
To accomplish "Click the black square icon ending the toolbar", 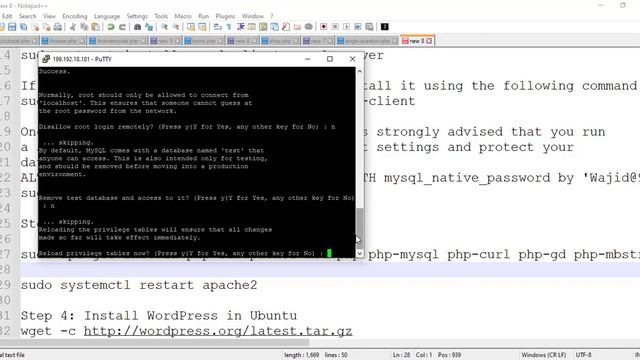I will [x=384, y=27].
